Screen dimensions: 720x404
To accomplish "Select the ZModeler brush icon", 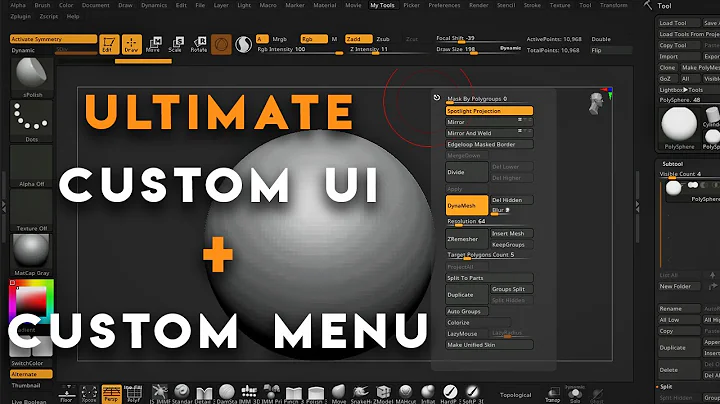I will (x=383, y=394).
